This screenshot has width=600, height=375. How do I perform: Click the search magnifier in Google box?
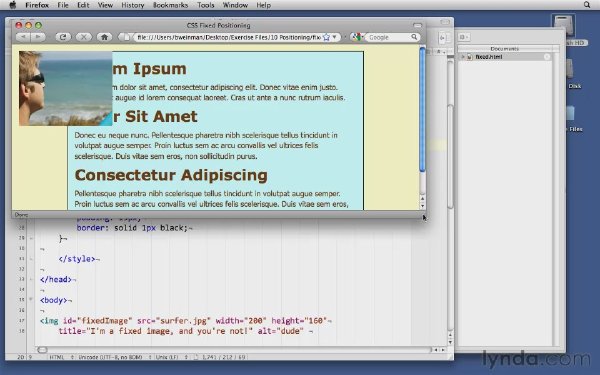tap(414, 37)
